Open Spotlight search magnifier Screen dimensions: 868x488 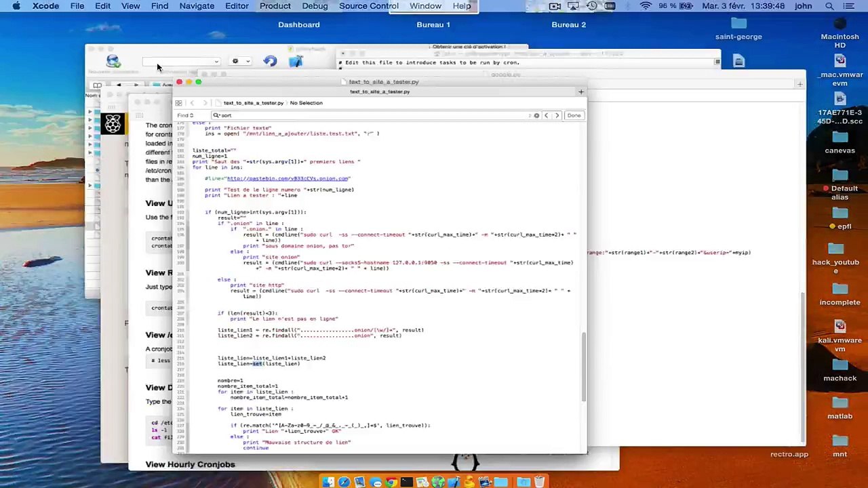point(829,6)
